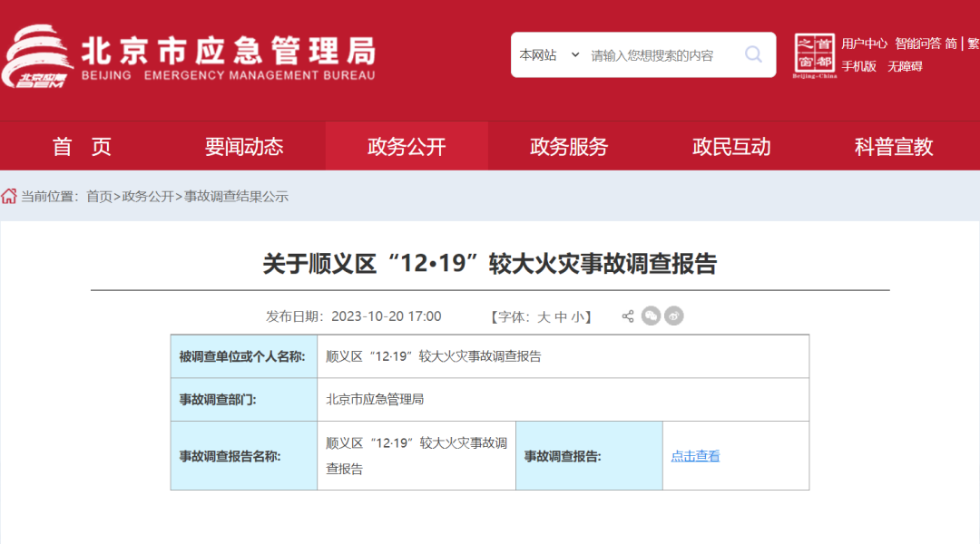Image resolution: width=980 pixels, height=544 pixels.
Task: Click the search input field
Action: 662,55
